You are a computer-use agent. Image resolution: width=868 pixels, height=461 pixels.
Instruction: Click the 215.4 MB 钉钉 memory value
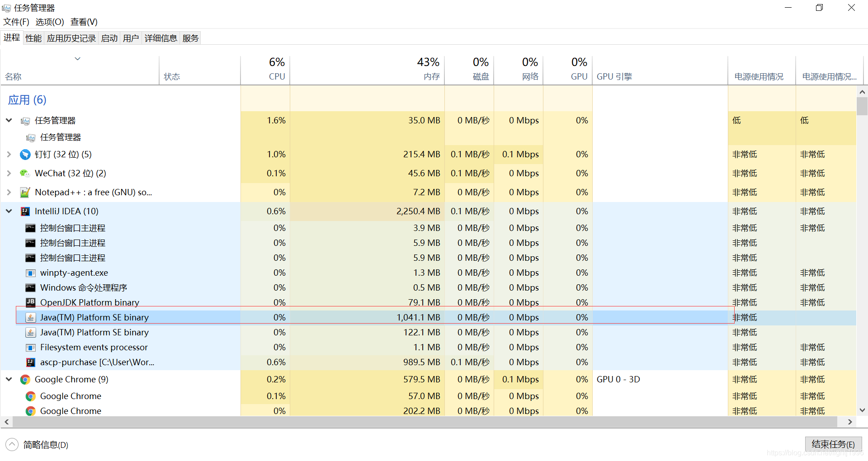pyautogui.click(x=422, y=154)
